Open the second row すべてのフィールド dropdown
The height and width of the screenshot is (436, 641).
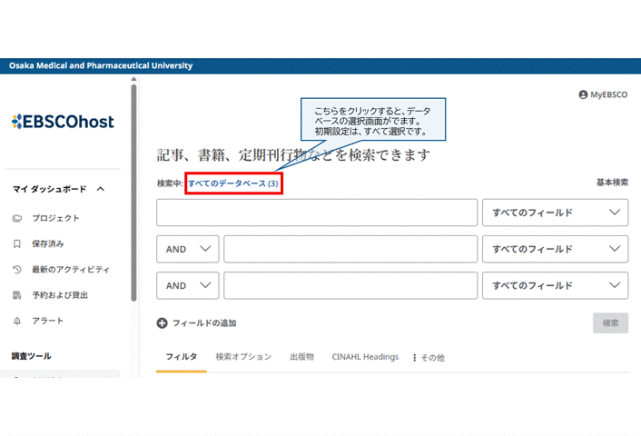[555, 249]
